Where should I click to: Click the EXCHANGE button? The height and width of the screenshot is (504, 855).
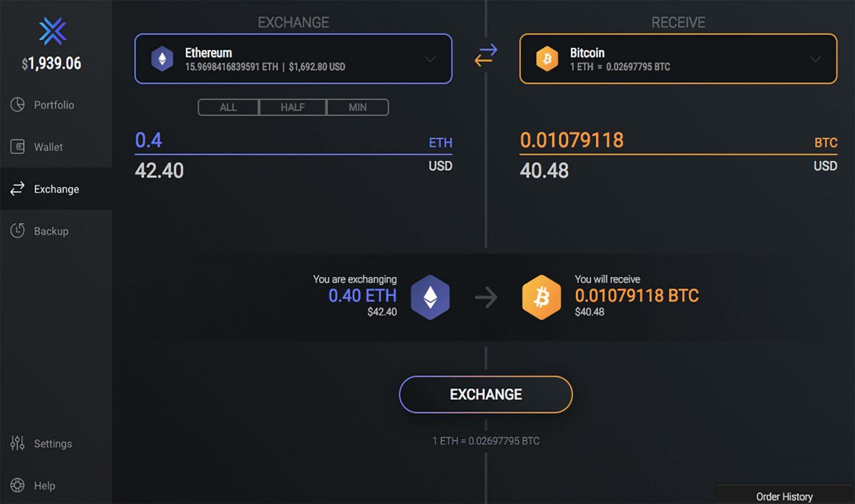[x=486, y=394]
